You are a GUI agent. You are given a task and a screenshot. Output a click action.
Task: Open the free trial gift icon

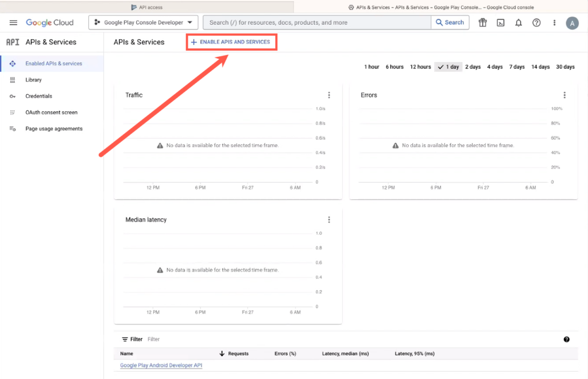[x=482, y=22]
